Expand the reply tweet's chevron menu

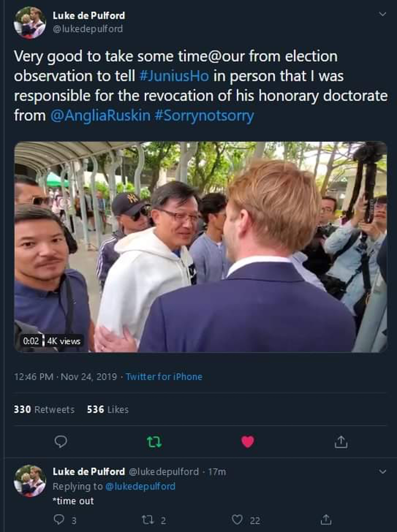tap(382, 472)
